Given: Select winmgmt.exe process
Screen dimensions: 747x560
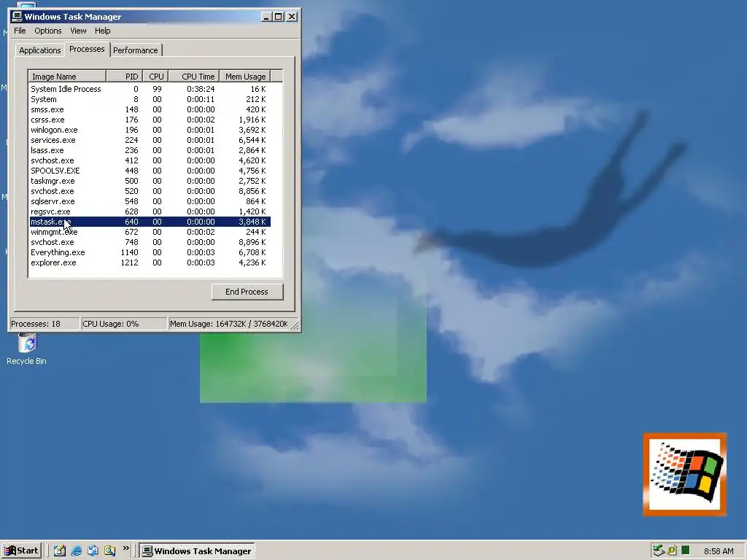Looking at the screenshot, I should 150,233.
